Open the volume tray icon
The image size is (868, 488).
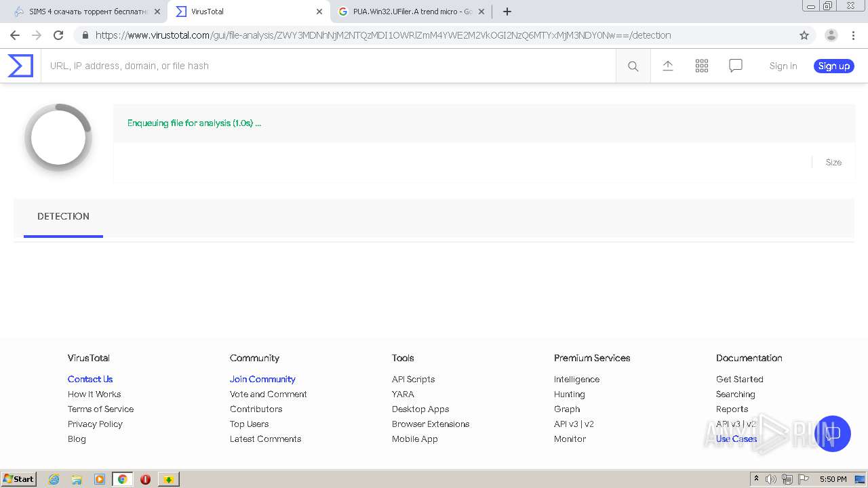coord(771,479)
